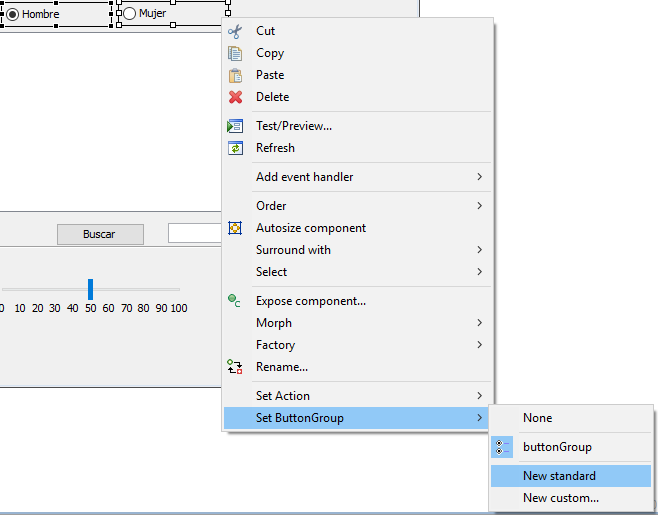This screenshot has height=515, width=658.
Task: Select Copy from the context menu
Action: [x=270, y=53]
